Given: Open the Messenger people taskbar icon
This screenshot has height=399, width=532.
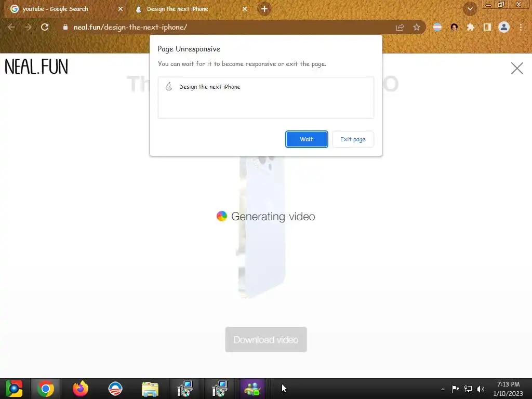Looking at the screenshot, I should tap(252, 389).
